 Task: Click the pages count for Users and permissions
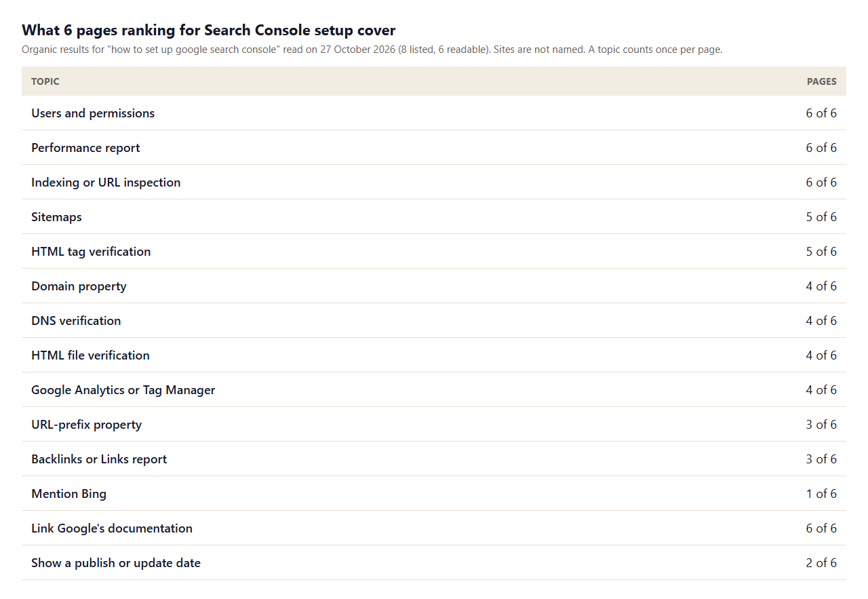821,113
